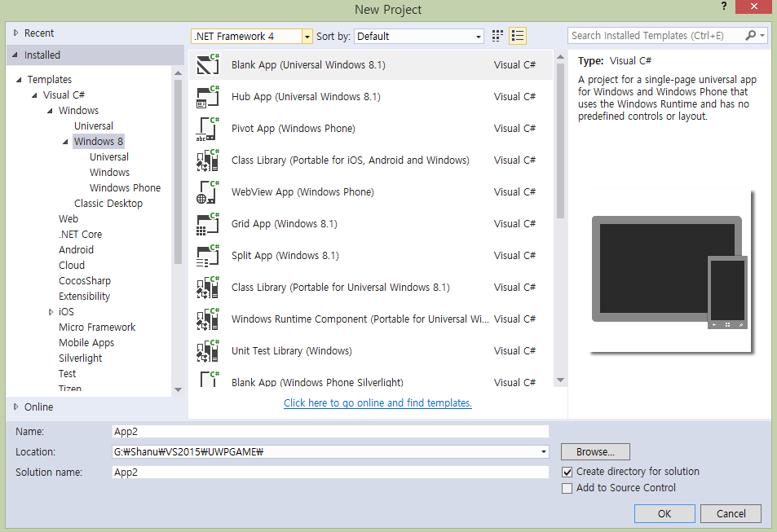Select Mobile Apps category

click(x=86, y=343)
